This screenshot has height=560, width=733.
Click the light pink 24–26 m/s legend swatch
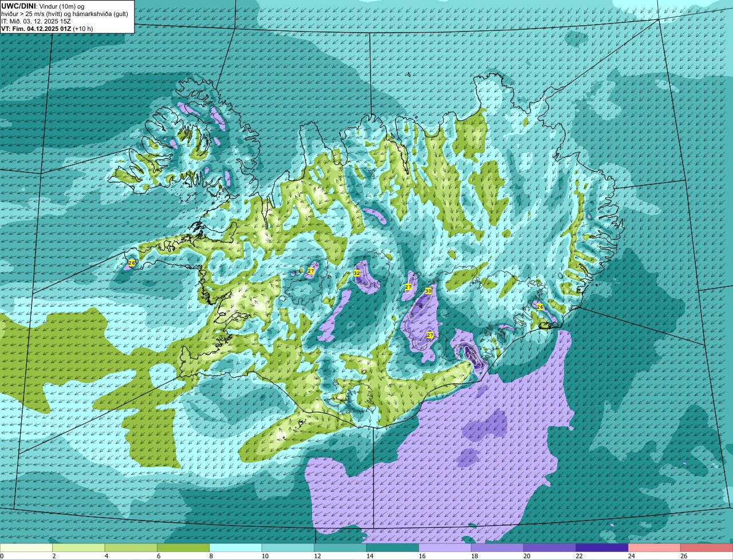655,547
